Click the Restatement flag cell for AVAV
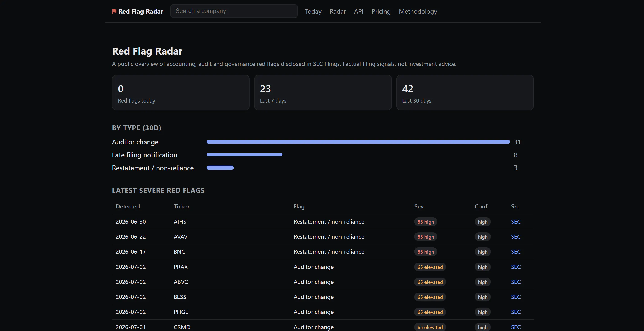Screen dimensions: 644x331 329,237
